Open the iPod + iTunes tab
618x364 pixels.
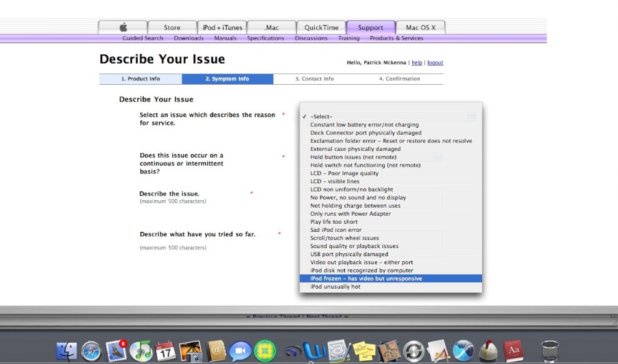(x=222, y=27)
